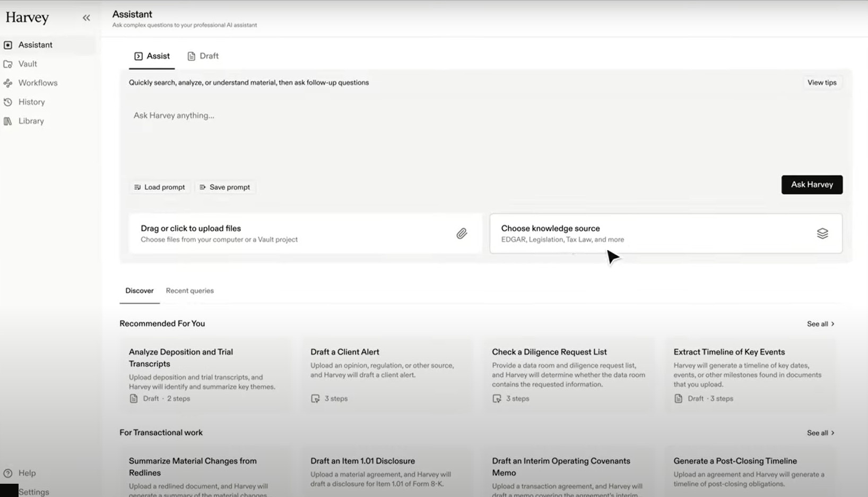The width and height of the screenshot is (868, 497).
Task: Expand For Transactional work via chevron arrow
Action: (x=832, y=433)
